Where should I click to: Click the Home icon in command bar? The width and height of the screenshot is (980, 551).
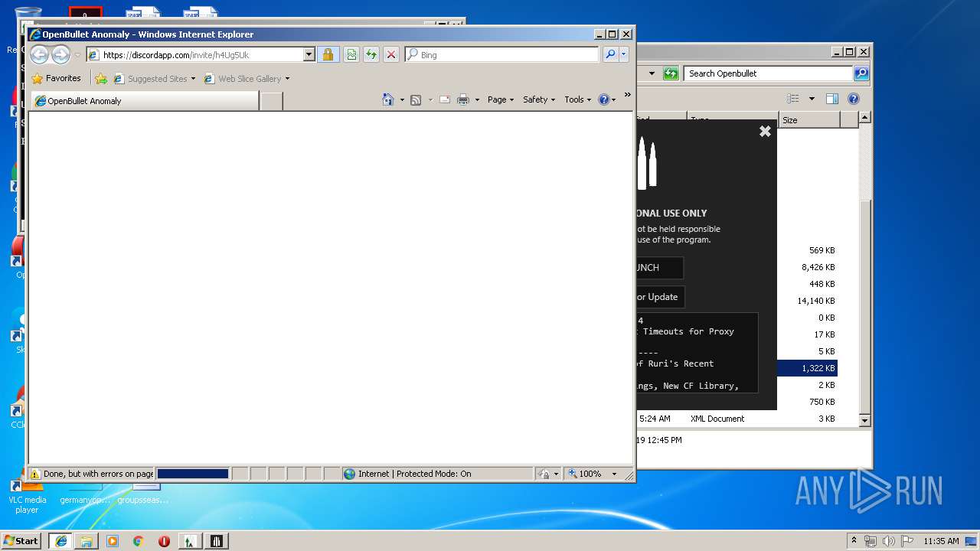point(388,99)
